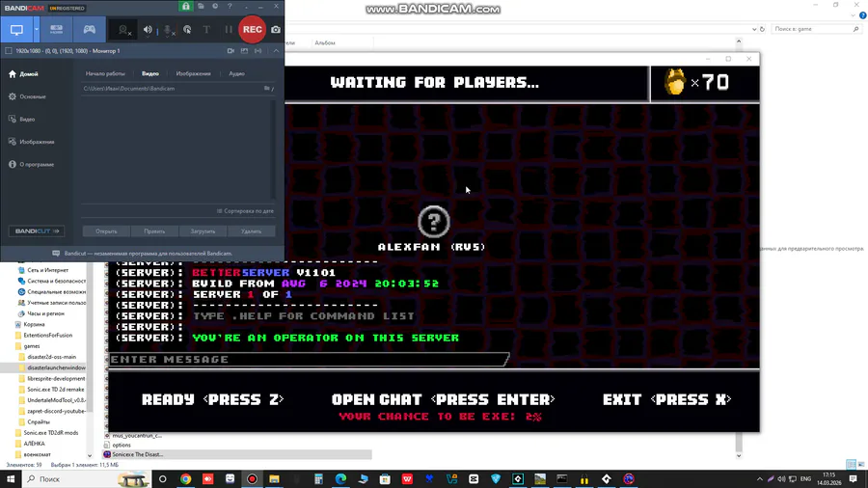Open Microsoft Edge from the taskbar
The image size is (868, 488).
tap(340, 479)
